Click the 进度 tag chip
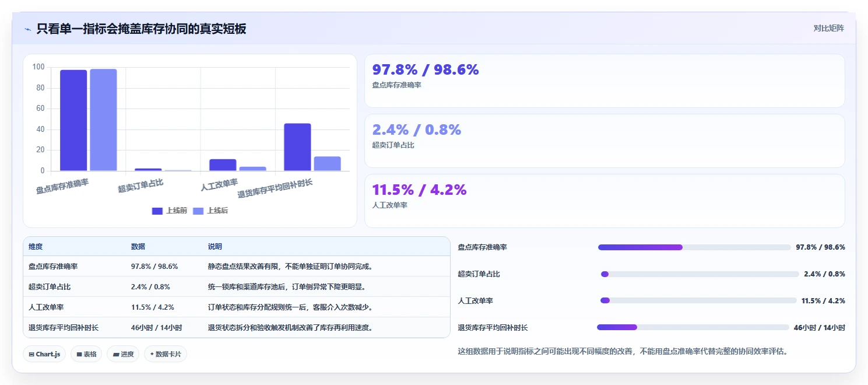This screenshot has width=868, height=385. pyautogui.click(x=123, y=354)
